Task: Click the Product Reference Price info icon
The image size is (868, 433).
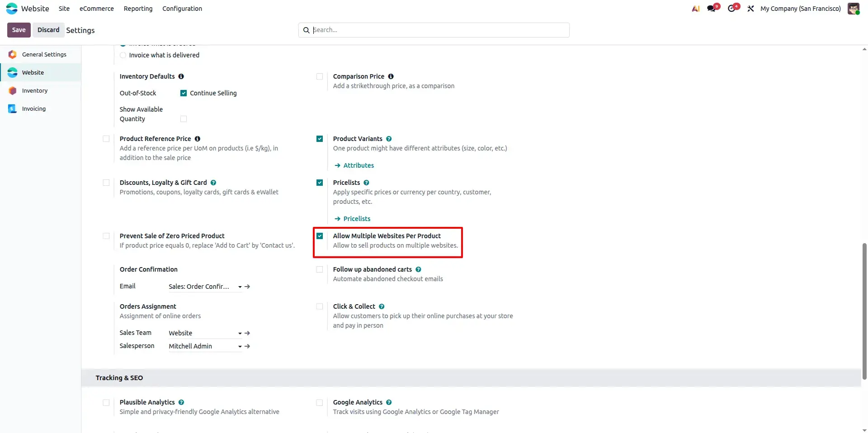Action: (197, 139)
